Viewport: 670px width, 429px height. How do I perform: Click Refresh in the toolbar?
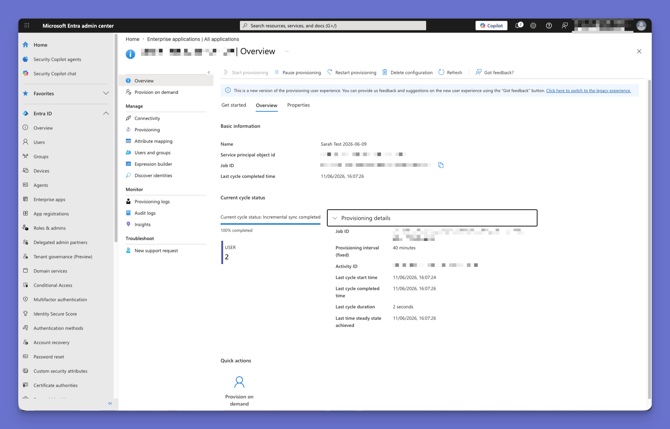coord(450,73)
